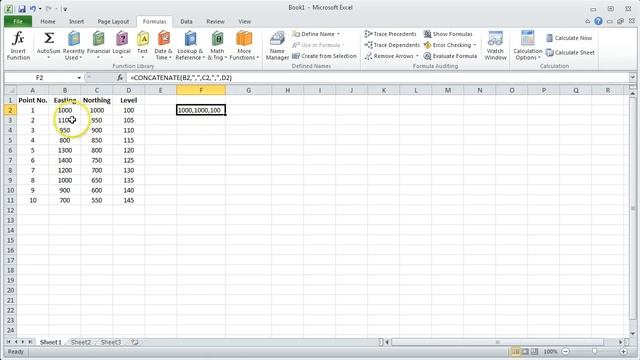The height and width of the screenshot is (360, 640).
Task: Open Calculation Options dropdown
Action: click(527, 46)
